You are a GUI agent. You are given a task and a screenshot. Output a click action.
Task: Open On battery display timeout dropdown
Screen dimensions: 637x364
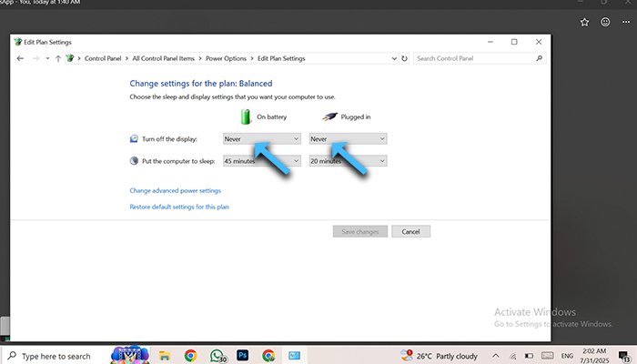(x=262, y=139)
